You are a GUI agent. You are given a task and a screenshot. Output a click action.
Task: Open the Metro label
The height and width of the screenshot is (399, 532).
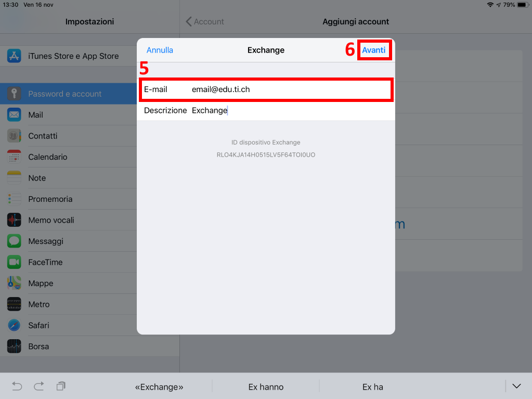click(39, 304)
